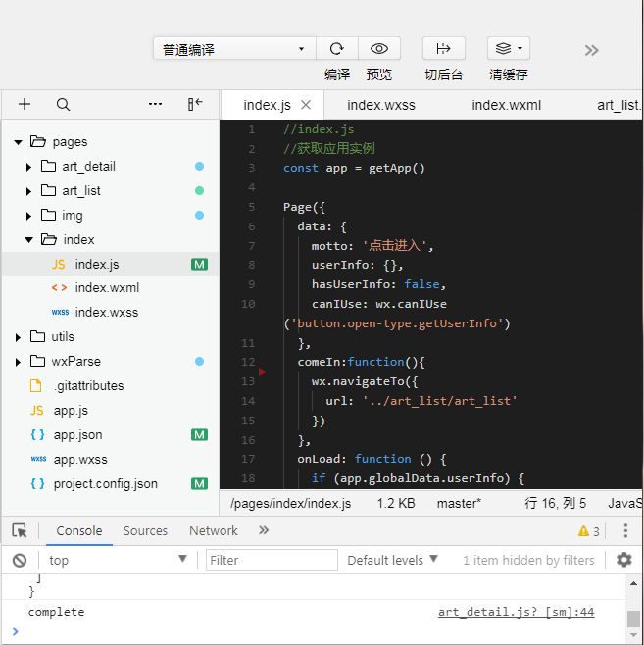Click the clear cache layers icon
The image size is (644, 645).
tap(503, 49)
